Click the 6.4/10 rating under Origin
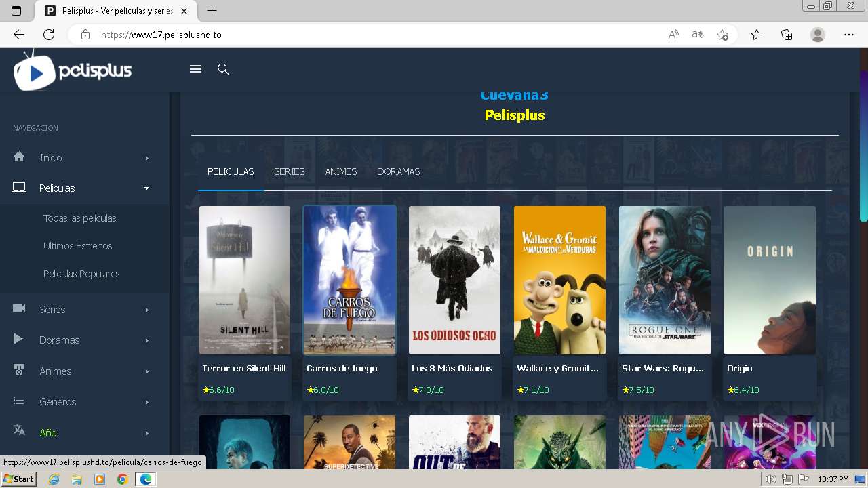Viewport: 868px width, 488px height. 746,390
